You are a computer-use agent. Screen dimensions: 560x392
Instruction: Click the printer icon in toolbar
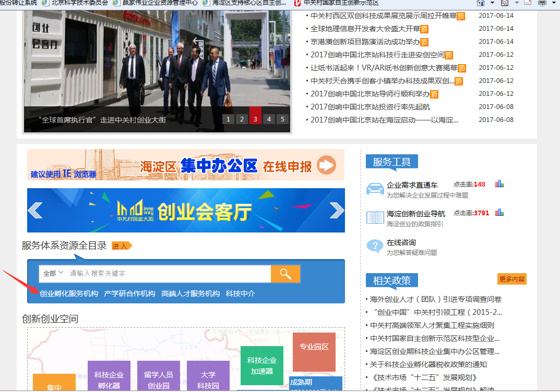[542, 3]
